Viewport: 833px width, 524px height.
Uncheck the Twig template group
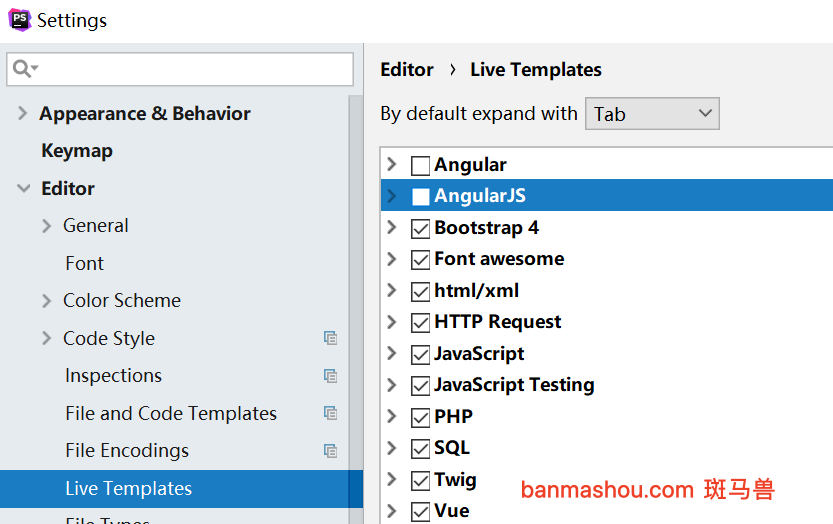(420, 480)
